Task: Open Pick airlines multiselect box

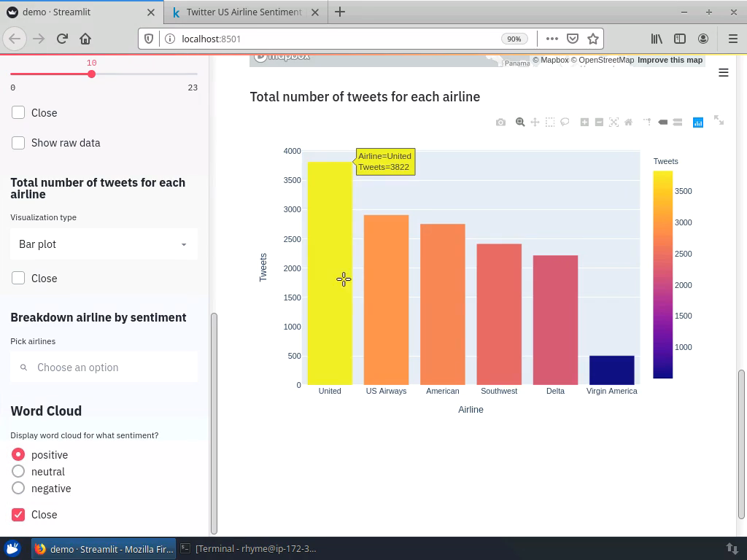Action: pos(104,367)
